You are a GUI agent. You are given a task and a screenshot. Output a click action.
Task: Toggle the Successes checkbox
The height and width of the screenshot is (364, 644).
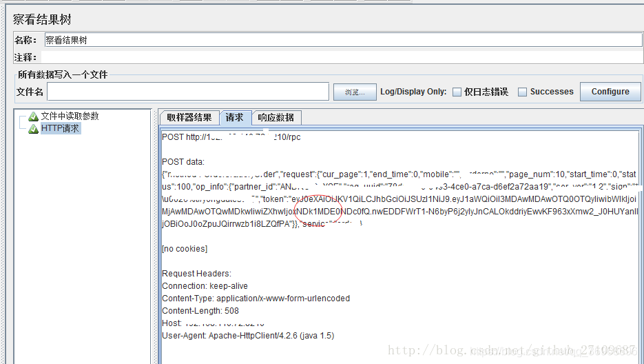coord(522,92)
